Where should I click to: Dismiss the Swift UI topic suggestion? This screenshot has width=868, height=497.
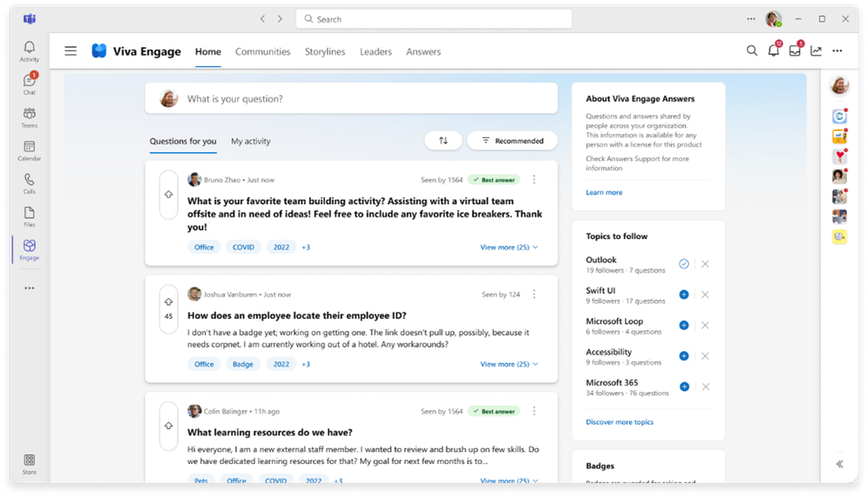[x=706, y=295]
